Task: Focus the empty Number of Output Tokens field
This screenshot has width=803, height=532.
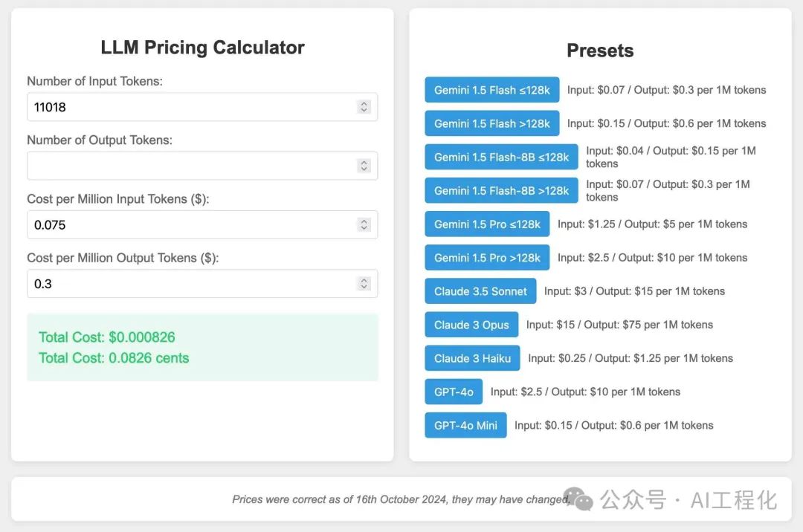Action: point(202,166)
